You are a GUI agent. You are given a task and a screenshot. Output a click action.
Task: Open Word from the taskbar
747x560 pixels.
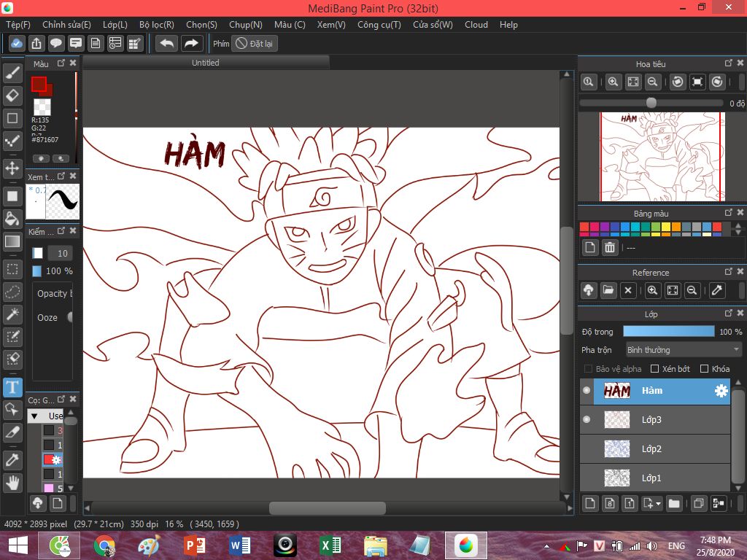click(x=239, y=545)
